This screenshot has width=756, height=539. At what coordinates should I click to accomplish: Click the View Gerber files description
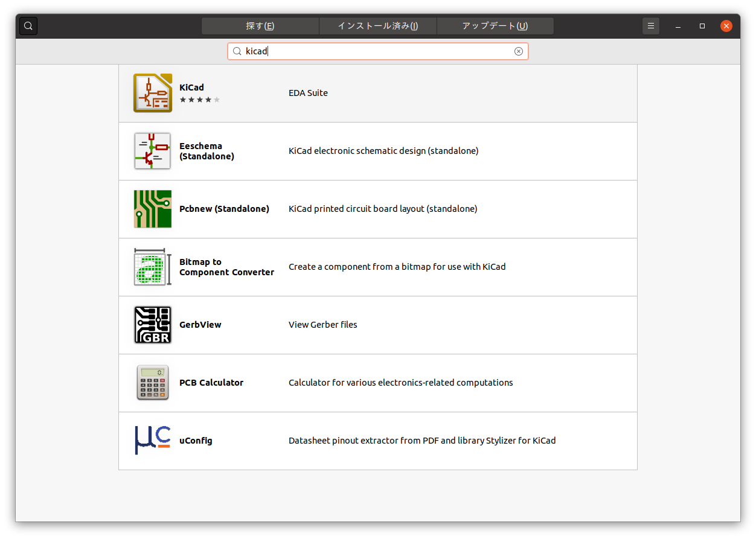pyautogui.click(x=323, y=325)
